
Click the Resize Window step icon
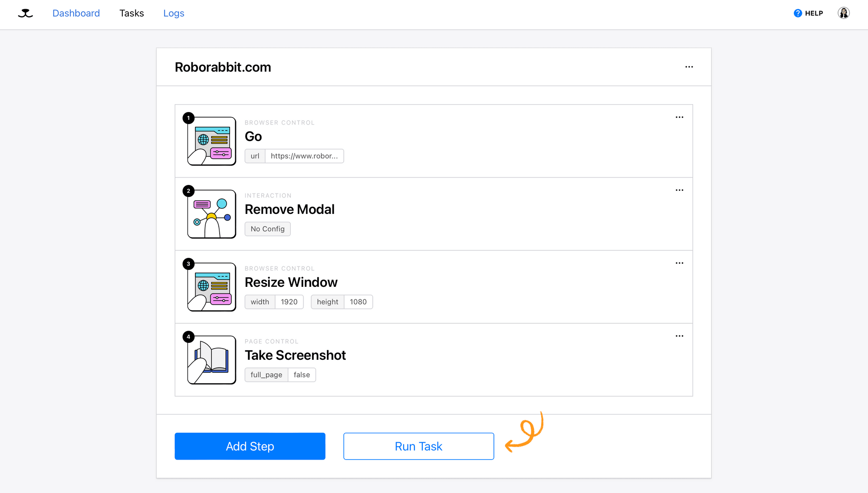(211, 286)
